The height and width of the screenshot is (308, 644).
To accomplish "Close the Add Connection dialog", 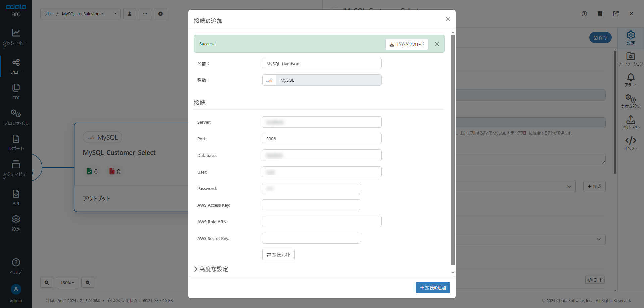I will point(448,19).
